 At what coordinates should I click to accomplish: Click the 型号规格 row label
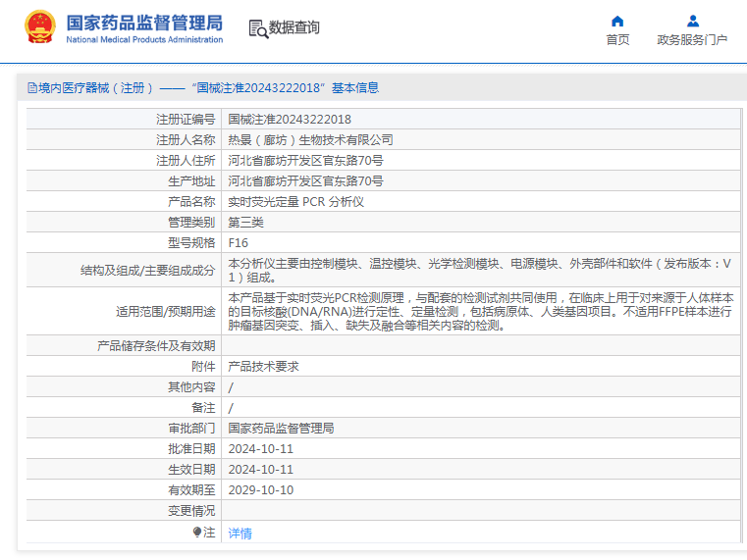point(191,243)
